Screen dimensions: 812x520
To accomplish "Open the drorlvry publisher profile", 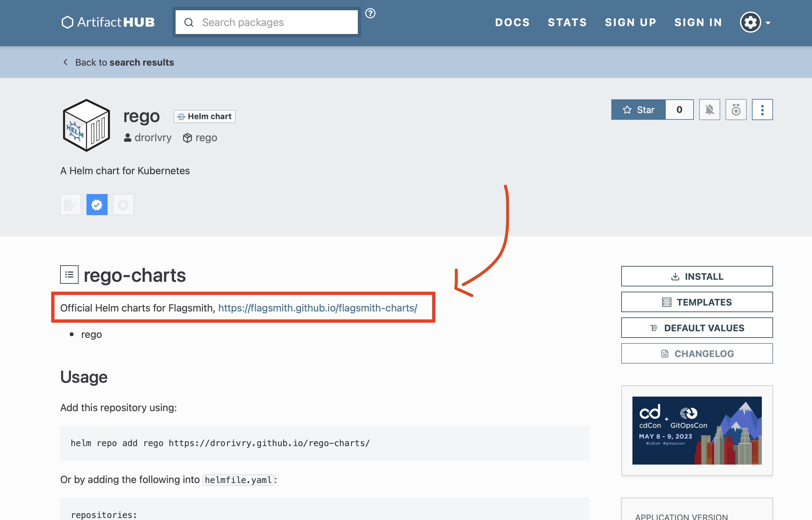I will pos(148,138).
